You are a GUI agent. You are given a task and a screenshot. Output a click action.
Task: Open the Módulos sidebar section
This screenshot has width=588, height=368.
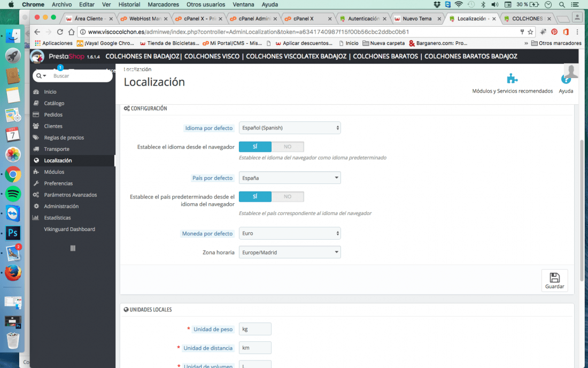click(54, 172)
